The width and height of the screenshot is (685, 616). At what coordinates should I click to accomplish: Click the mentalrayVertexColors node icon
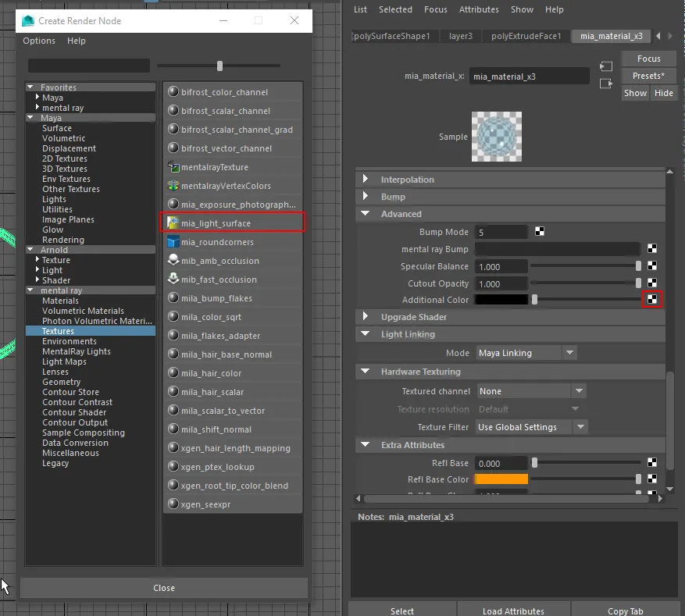pos(173,186)
